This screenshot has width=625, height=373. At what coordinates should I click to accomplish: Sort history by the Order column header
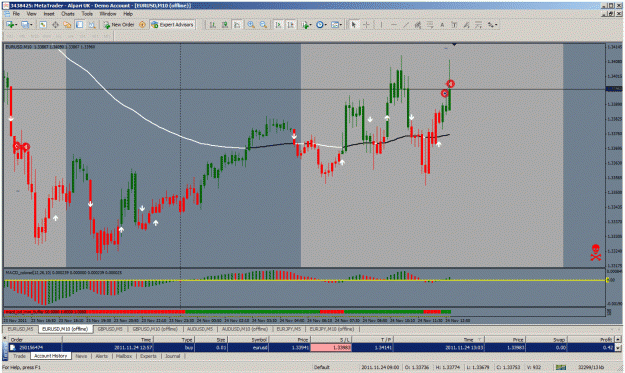(35, 340)
